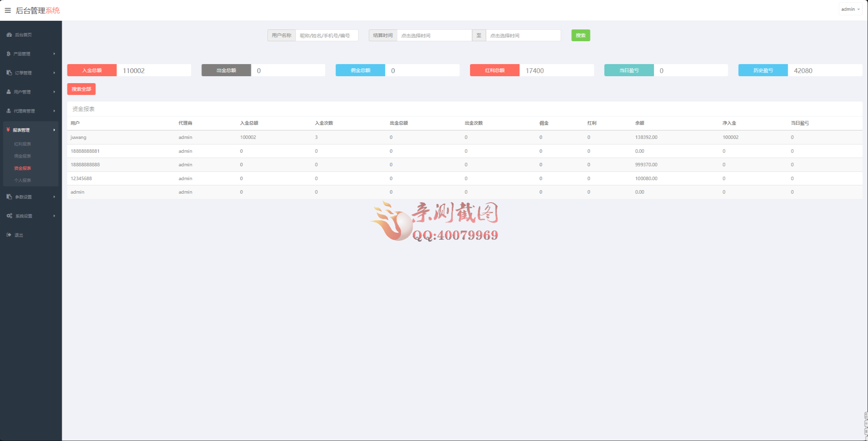Click the 订单管理 orders icon
868x441 pixels.
[x=9, y=73]
